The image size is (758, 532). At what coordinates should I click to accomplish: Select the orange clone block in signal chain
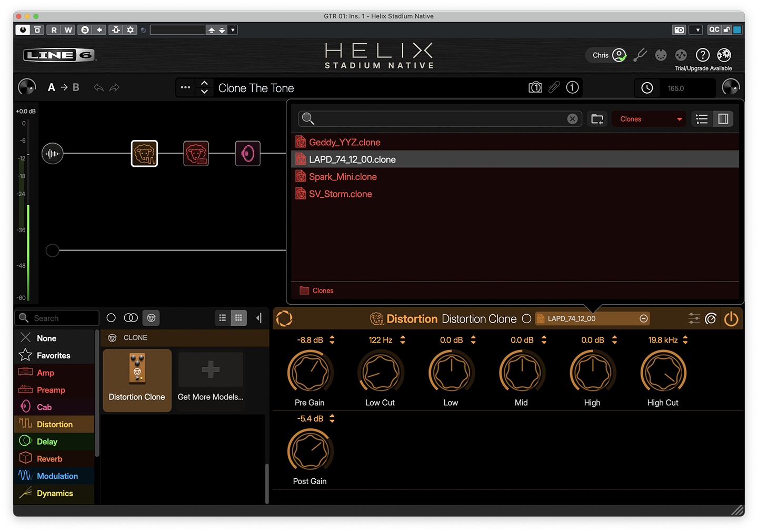144,154
